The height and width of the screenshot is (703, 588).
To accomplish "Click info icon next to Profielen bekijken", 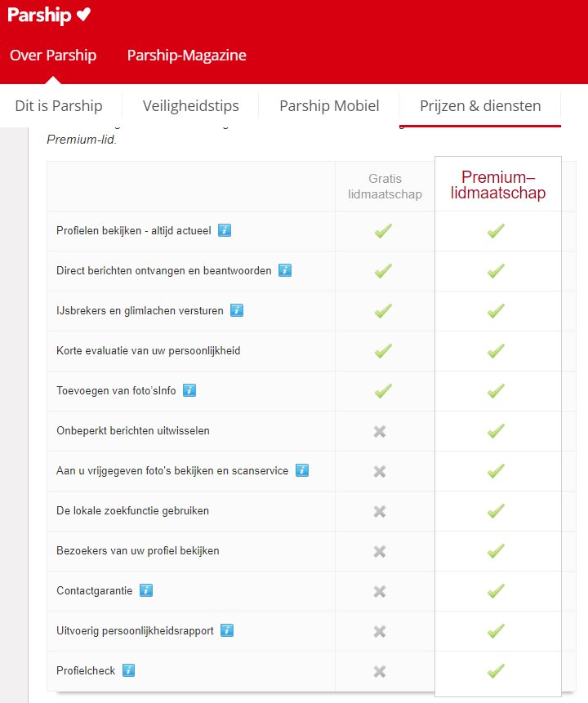I will [x=225, y=230].
